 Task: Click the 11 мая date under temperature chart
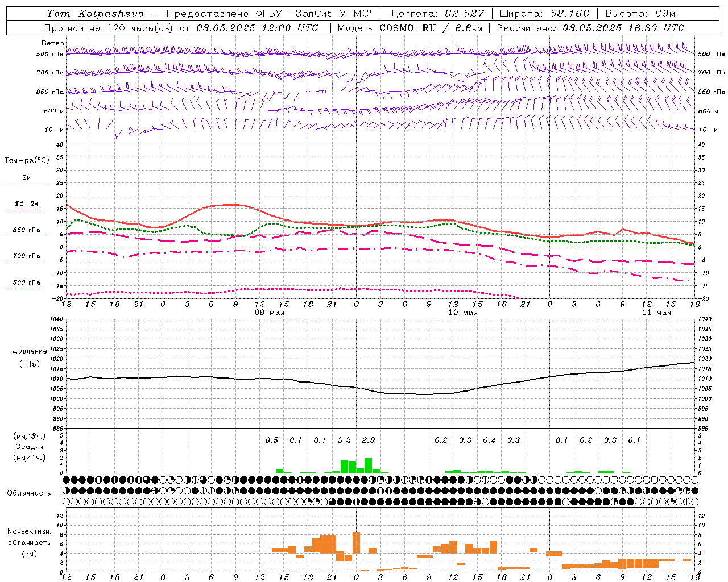click(656, 313)
